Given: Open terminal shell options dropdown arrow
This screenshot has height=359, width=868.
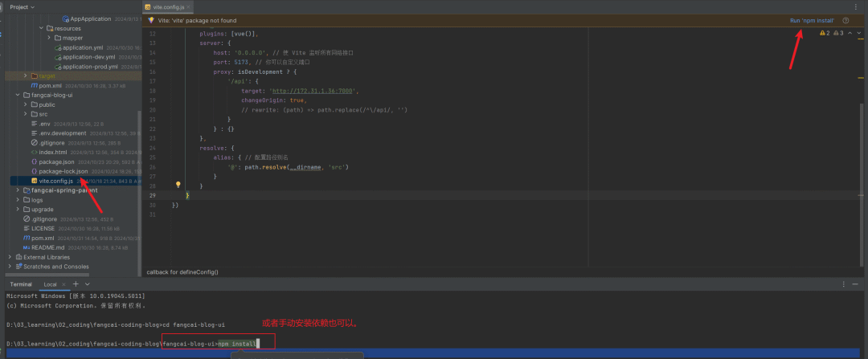Looking at the screenshot, I should pos(87,284).
